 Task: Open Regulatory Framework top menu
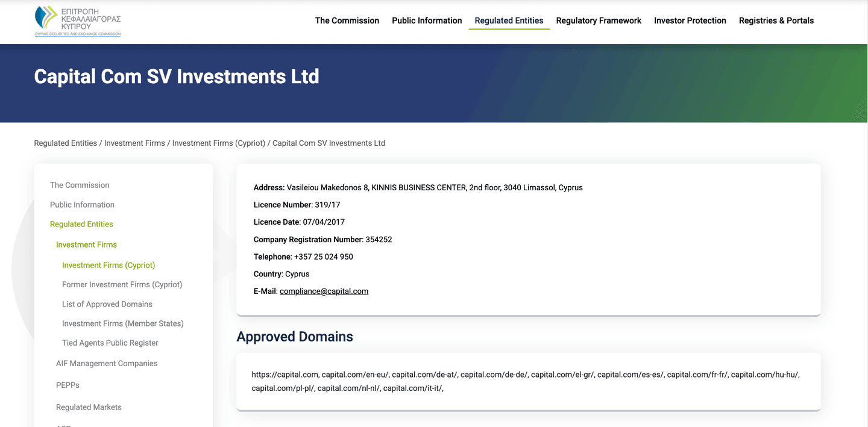[599, 20]
